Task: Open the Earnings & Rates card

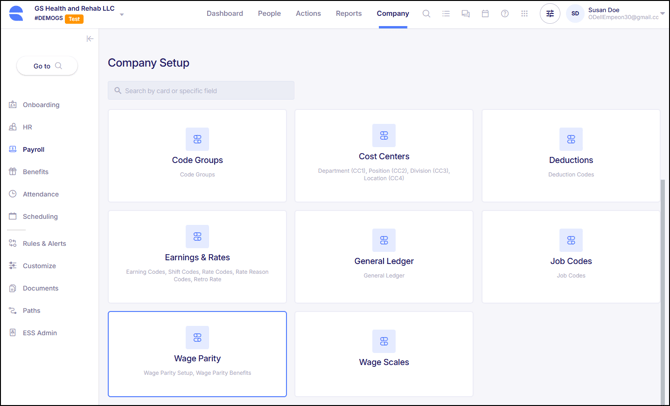Action: 197,256
